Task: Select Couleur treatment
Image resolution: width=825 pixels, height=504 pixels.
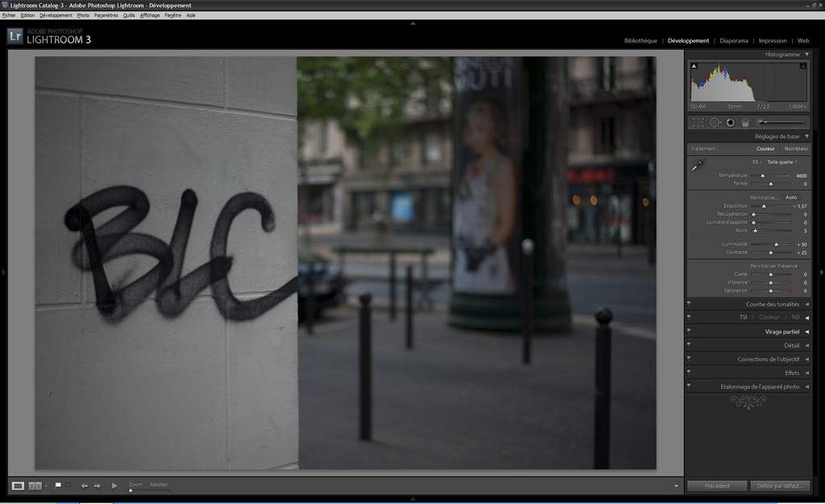Action: click(765, 149)
